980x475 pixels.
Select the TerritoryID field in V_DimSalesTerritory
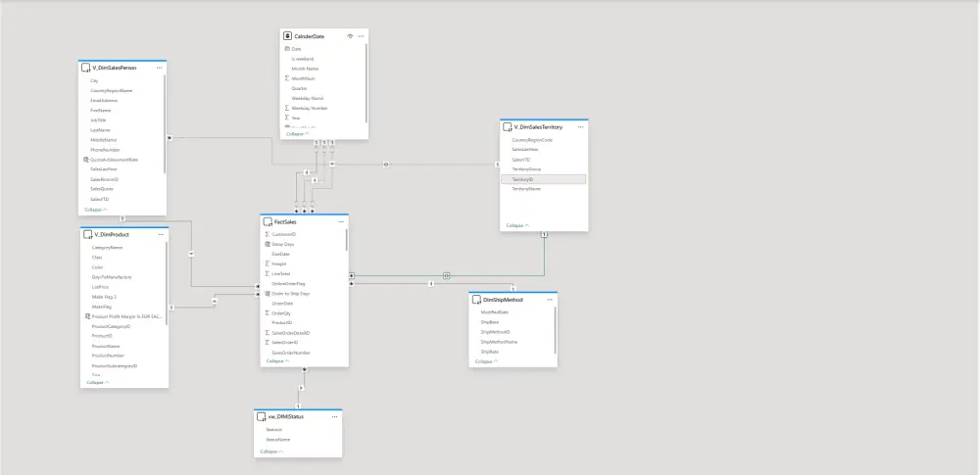tap(543, 179)
